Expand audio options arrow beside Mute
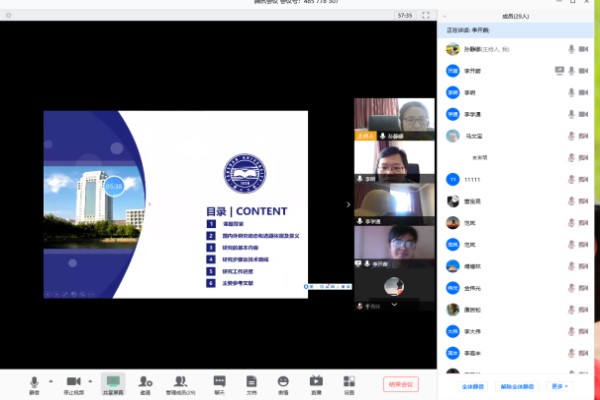 pyautogui.click(x=50, y=381)
